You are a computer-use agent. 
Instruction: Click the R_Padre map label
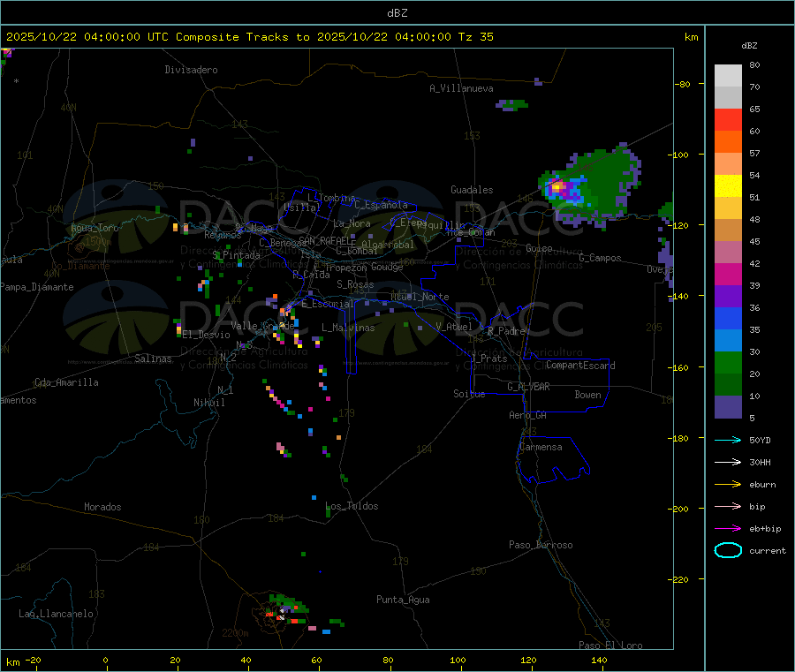pyautogui.click(x=506, y=331)
